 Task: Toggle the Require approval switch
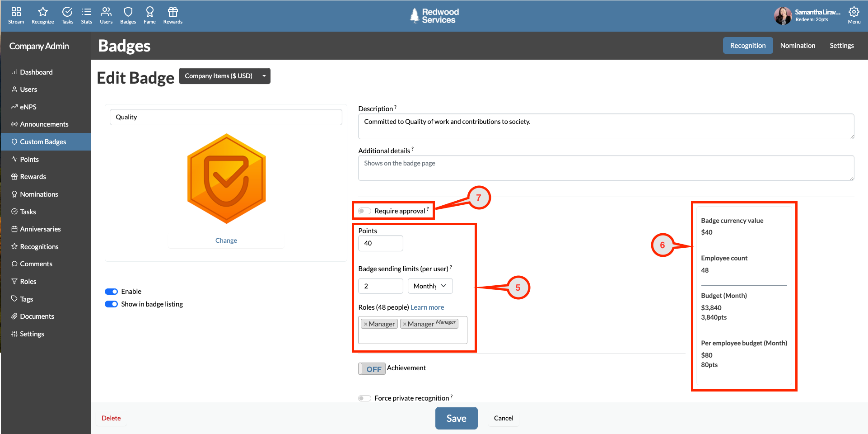click(364, 211)
